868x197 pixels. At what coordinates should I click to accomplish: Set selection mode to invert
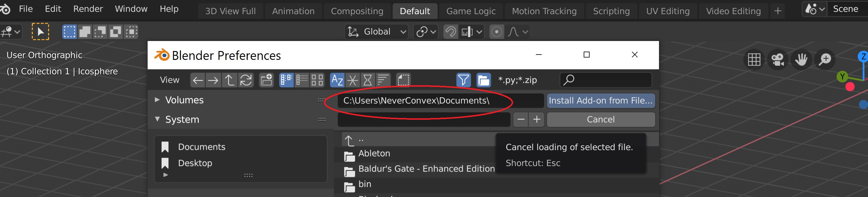115,32
